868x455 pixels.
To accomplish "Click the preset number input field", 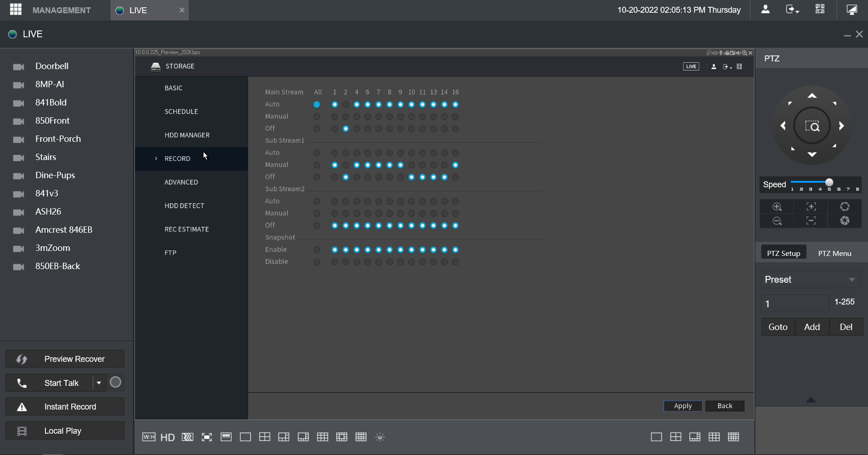I will point(795,303).
